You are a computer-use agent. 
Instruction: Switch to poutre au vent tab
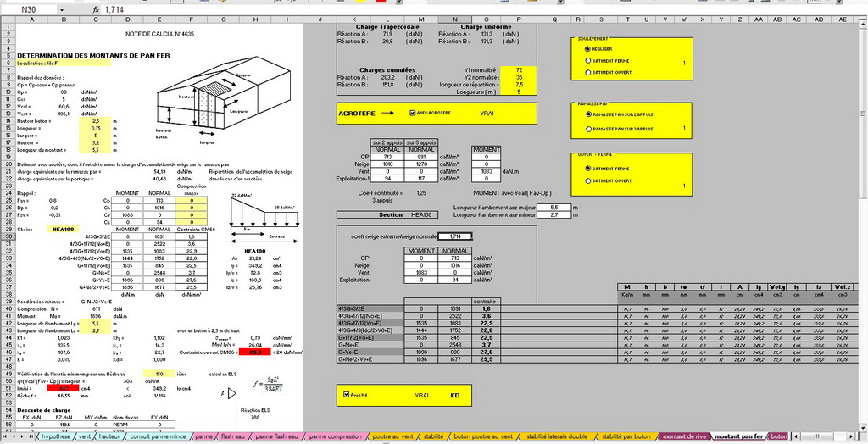tap(393, 437)
